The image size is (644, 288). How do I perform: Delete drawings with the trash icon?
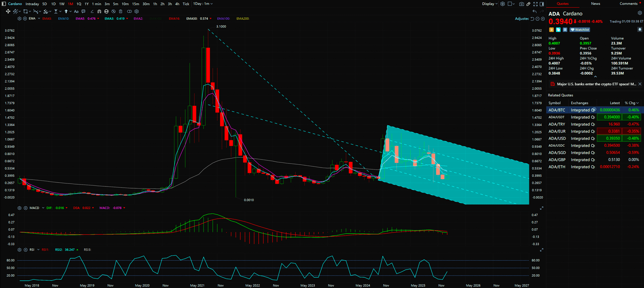tap(121, 12)
